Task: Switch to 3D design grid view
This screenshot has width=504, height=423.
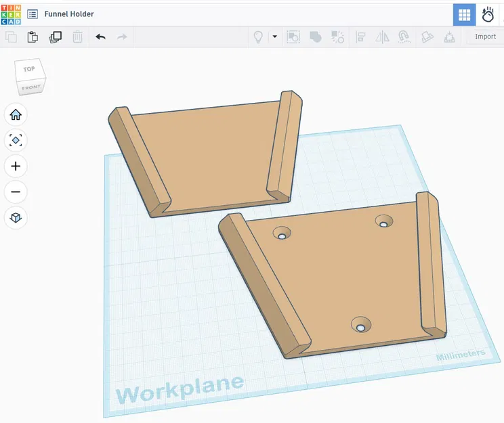Action: point(464,15)
